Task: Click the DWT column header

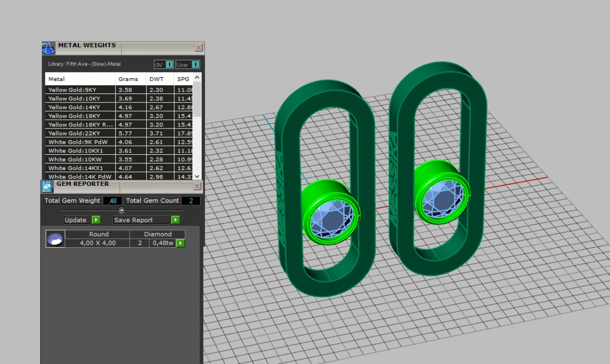Action: click(x=157, y=79)
